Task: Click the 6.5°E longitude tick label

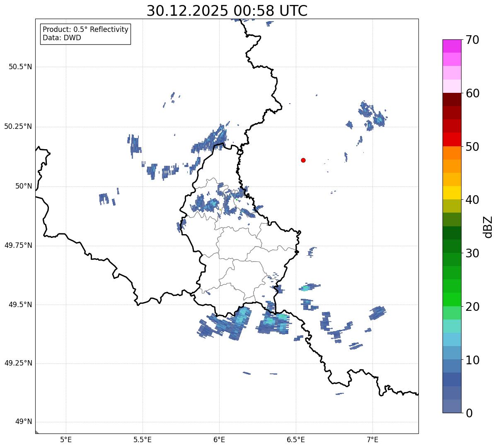Action: coord(296,439)
